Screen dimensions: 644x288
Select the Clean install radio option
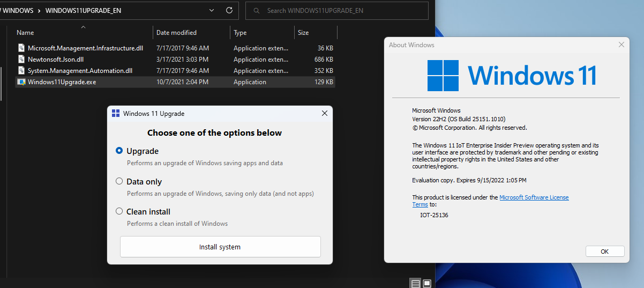tap(119, 211)
